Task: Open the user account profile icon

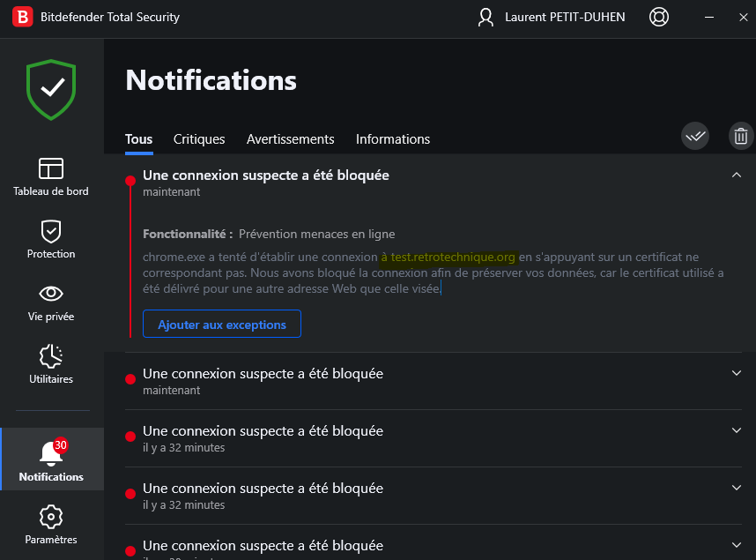Action: (x=485, y=18)
